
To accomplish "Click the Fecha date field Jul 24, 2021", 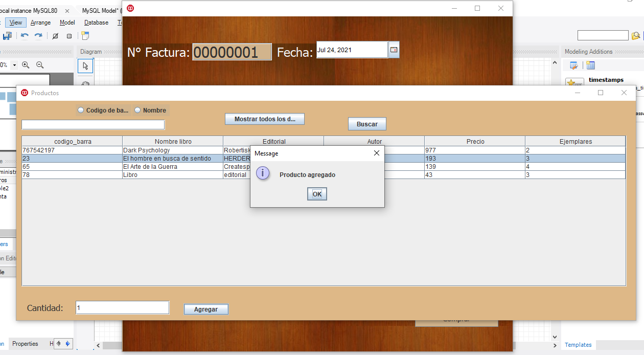I will click(352, 50).
